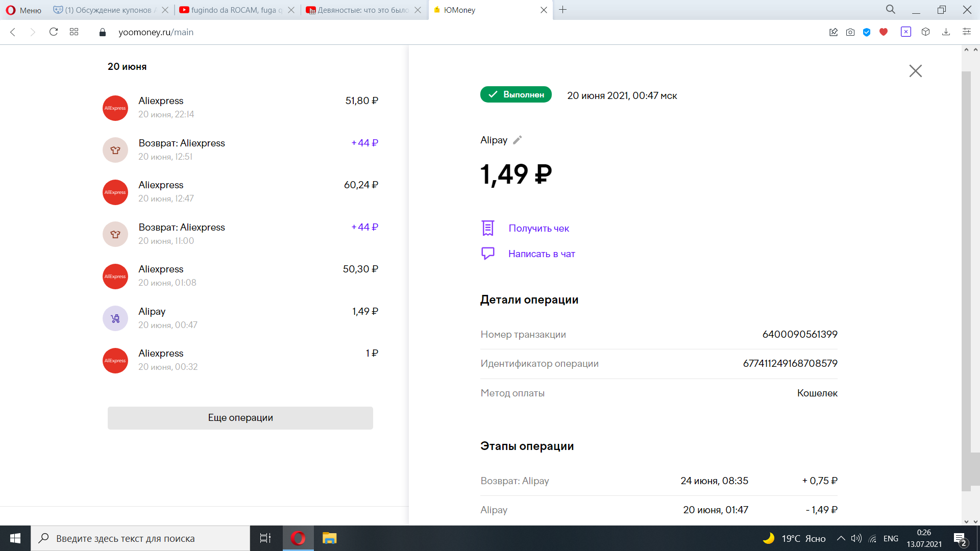Open Aliexpress payment of 51,80 ₽
The width and height of the screenshot is (980, 551).
(x=240, y=108)
